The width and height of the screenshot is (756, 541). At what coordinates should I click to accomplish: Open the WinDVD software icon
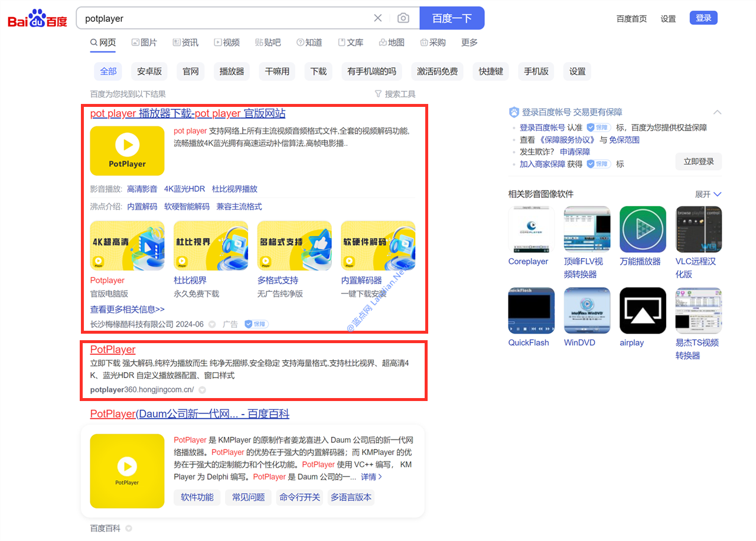coord(587,311)
